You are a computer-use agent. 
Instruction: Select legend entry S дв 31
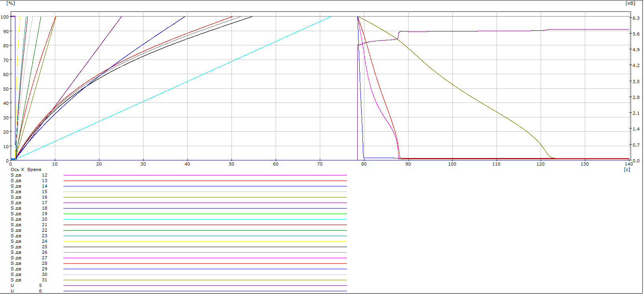click(29, 280)
